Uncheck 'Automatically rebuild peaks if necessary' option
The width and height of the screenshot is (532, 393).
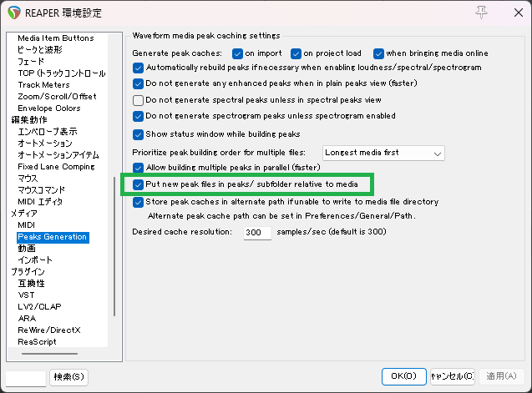pos(138,68)
